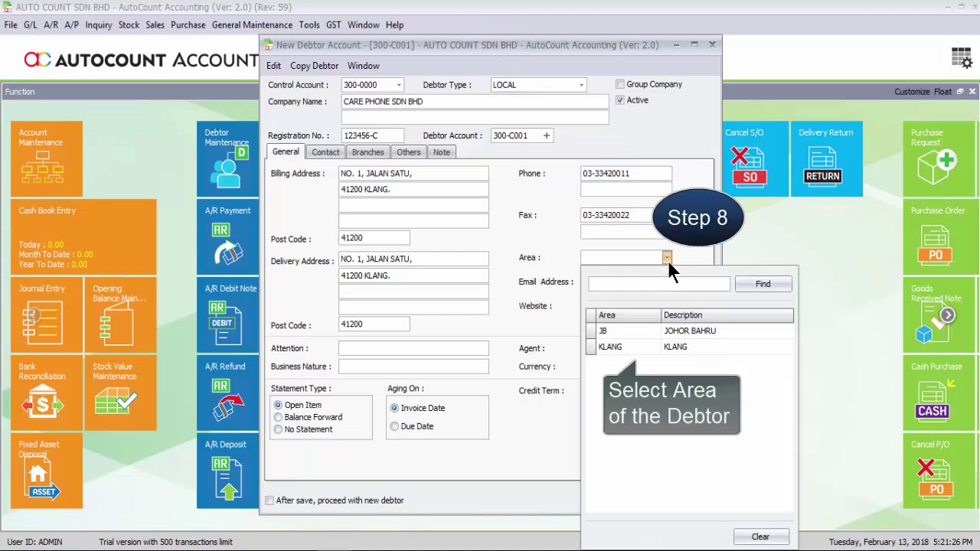This screenshot has width=980, height=551.
Task: Open the A/R Payment tile
Action: (x=227, y=236)
